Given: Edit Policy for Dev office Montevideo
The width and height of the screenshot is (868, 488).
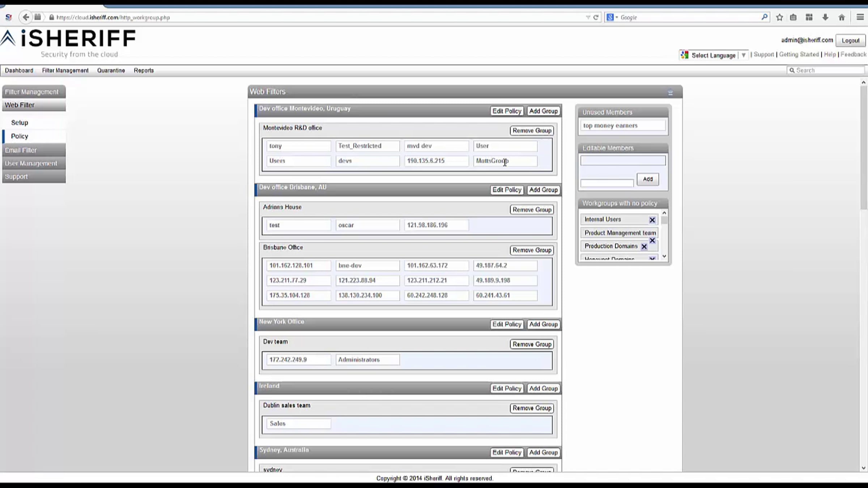Looking at the screenshot, I should 507,111.
